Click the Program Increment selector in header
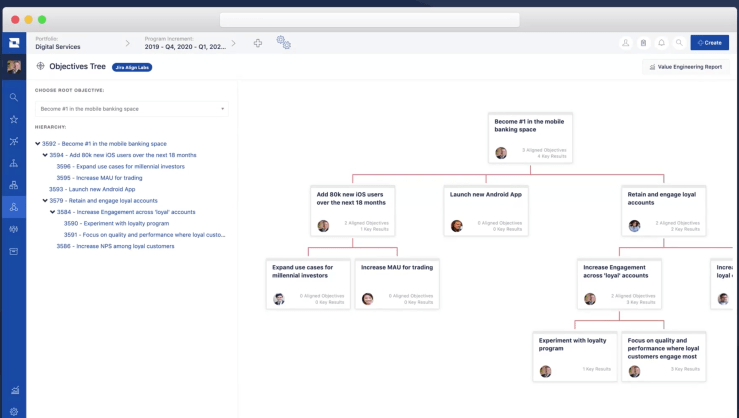Viewport: 739px width, 418px height. 185,47
